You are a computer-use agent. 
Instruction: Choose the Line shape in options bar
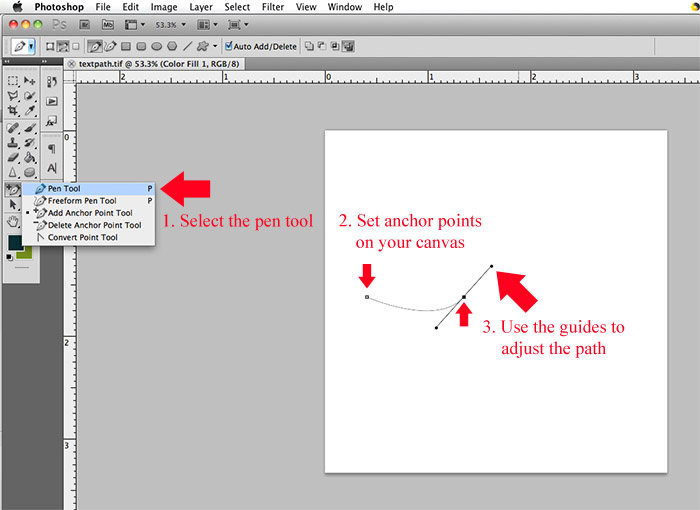[x=188, y=46]
